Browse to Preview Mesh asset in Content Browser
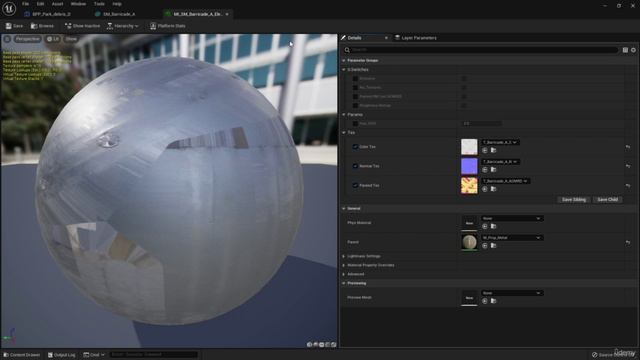 click(x=493, y=301)
